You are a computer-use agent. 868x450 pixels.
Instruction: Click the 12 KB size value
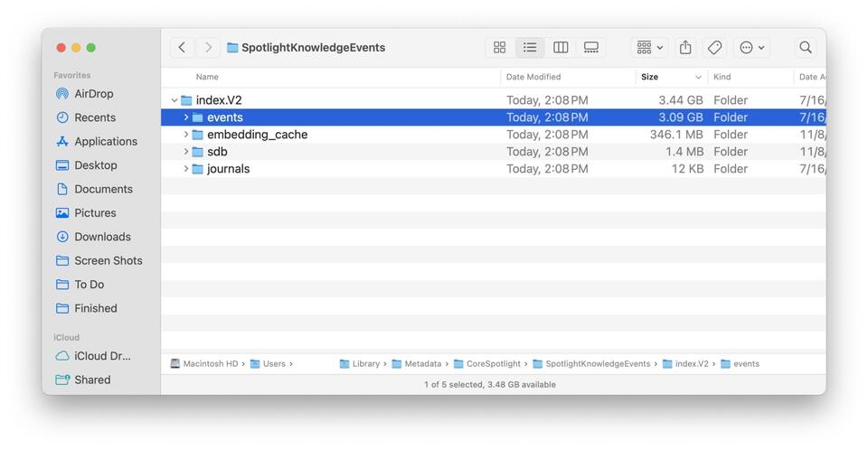(687, 169)
